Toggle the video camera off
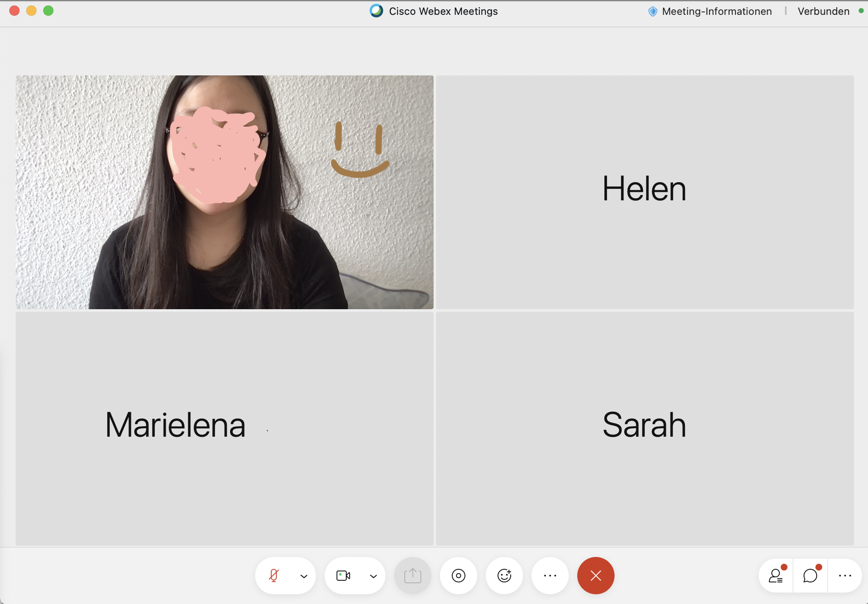 pyautogui.click(x=343, y=576)
